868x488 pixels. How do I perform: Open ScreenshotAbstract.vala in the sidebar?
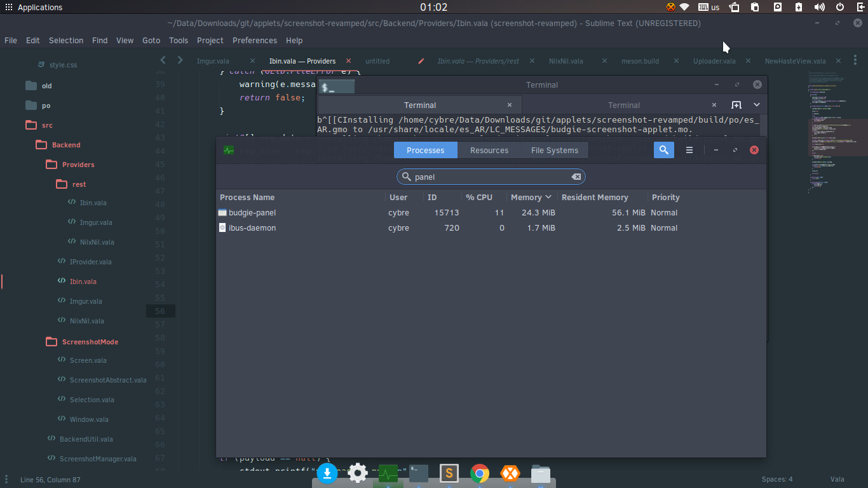click(x=102, y=380)
